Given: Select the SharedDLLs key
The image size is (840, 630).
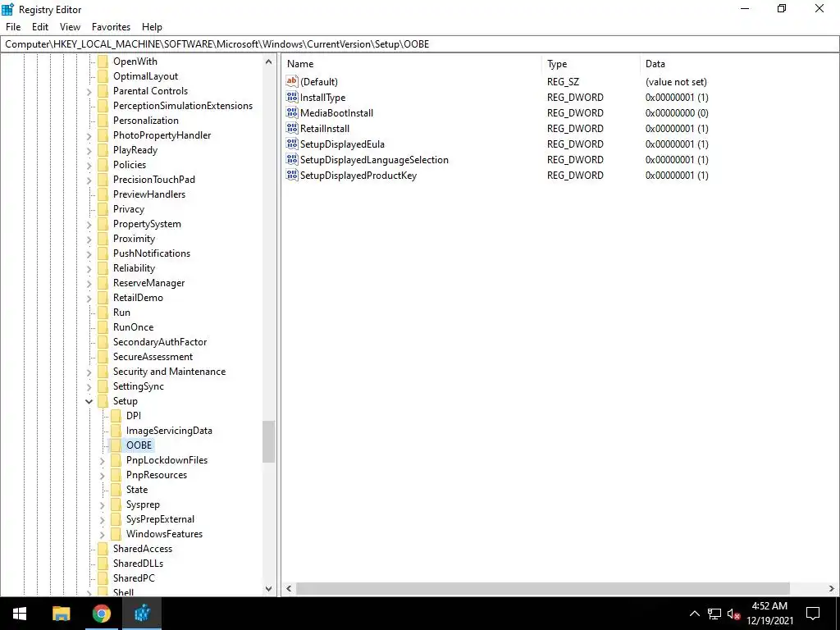Looking at the screenshot, I should [138, 563].
